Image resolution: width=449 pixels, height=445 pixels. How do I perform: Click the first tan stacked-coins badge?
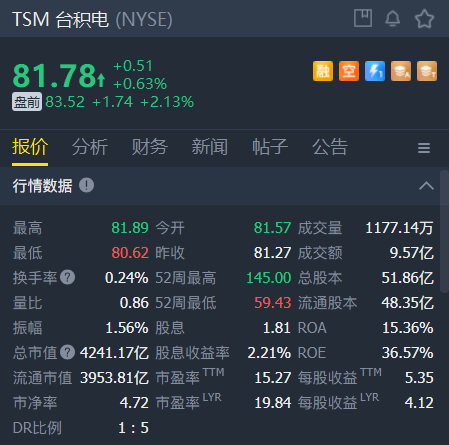pyautogui.click(x=401, y=71)
